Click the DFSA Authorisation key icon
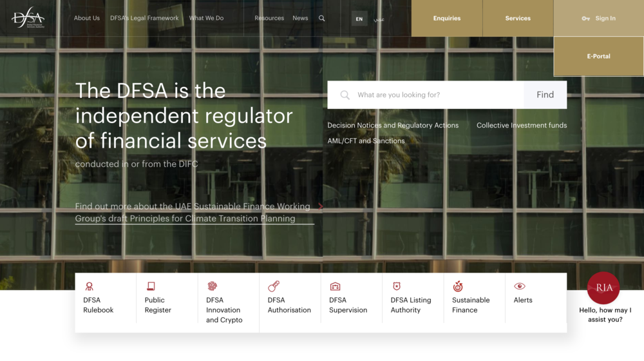Viewport: 644px width, 361px height. point(274,286)
